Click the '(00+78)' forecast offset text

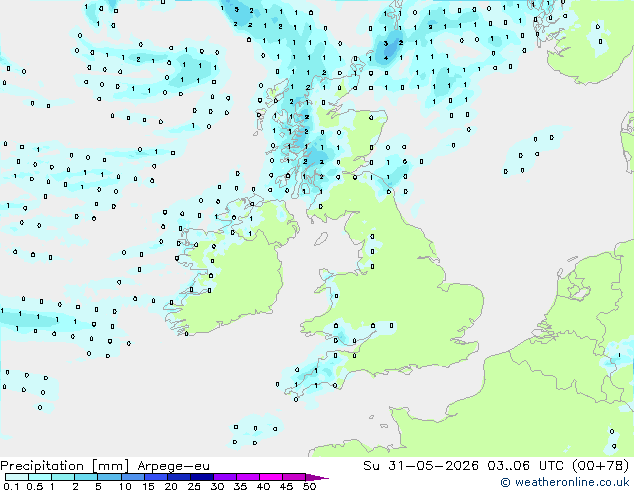601,465
